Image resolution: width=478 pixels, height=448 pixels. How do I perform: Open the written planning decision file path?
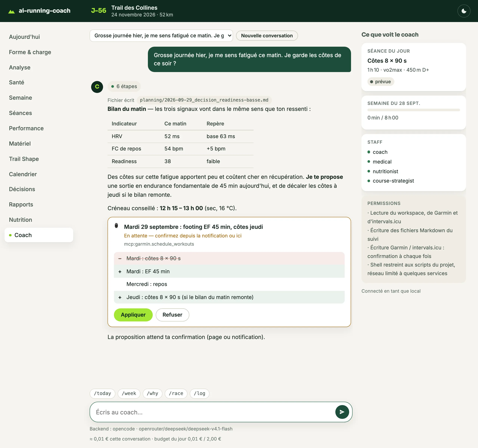coord(204,100)
